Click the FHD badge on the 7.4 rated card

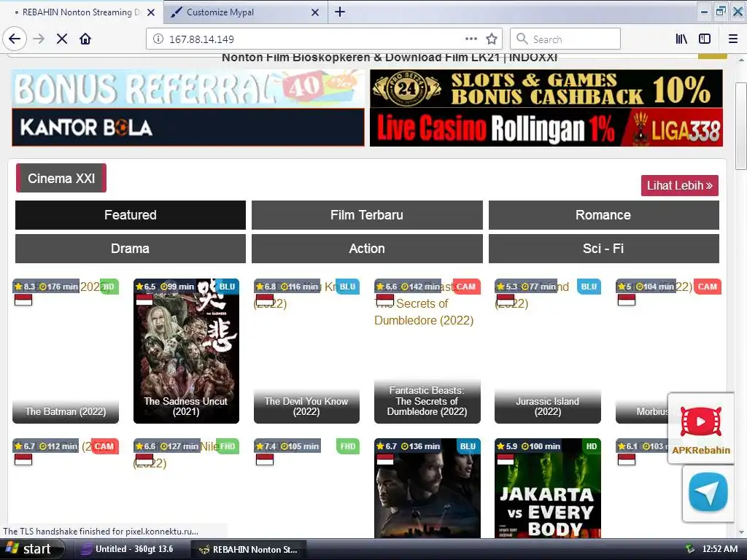[348, 446]
